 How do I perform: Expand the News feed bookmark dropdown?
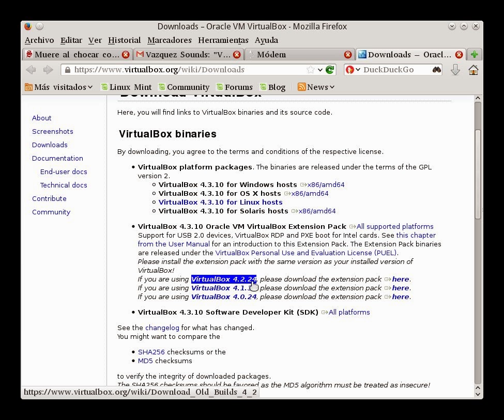point(316,87)
